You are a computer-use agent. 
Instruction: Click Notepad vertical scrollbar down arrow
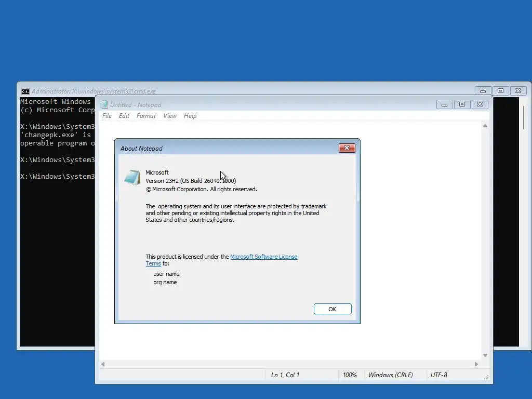(485, 355)
